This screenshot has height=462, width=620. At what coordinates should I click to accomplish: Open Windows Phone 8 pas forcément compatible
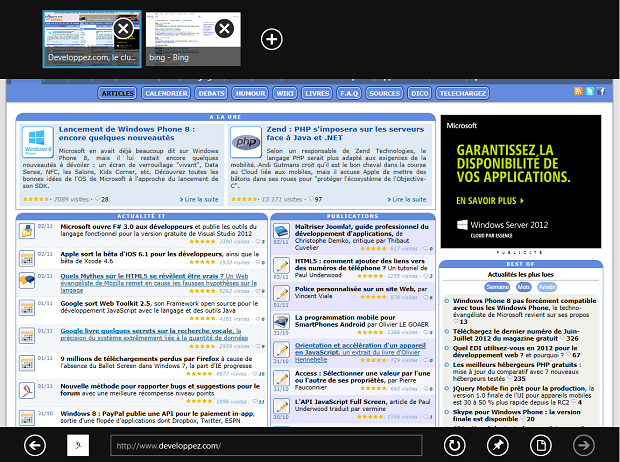tap(524, 307)
